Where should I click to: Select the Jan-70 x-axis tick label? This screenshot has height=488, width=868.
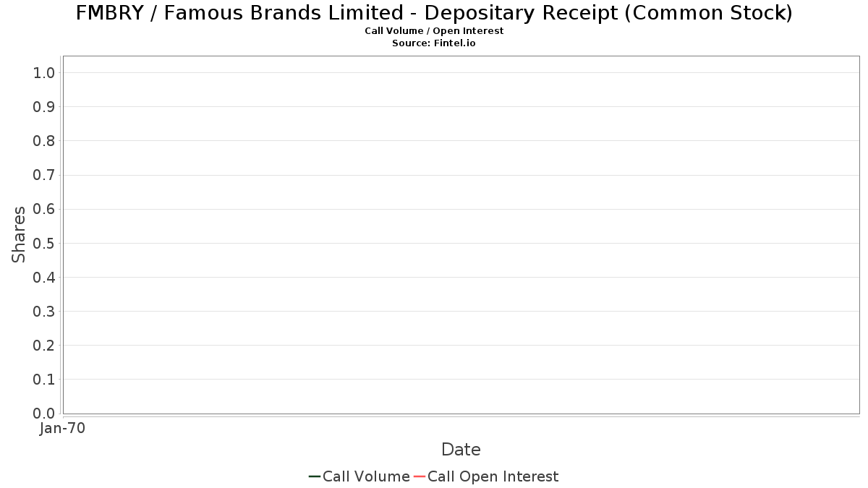(x=63, y=429)
